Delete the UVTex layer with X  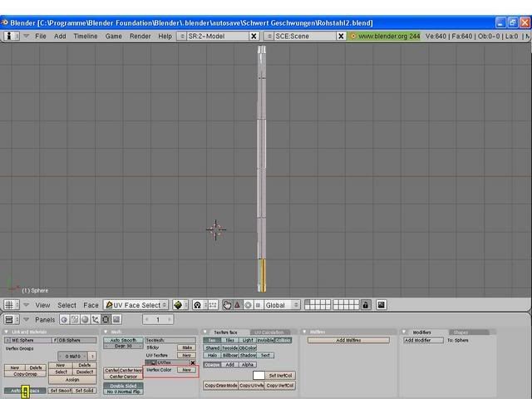[193, 362]
